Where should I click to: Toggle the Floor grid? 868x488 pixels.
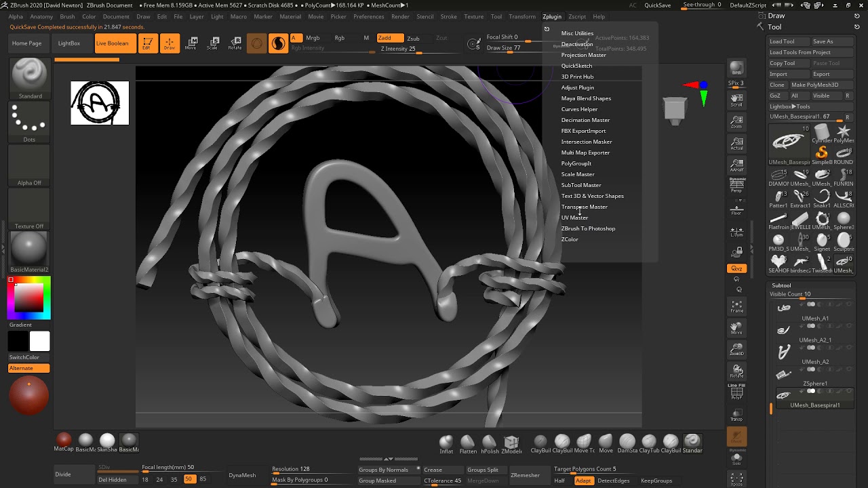(x=736, y=209)
